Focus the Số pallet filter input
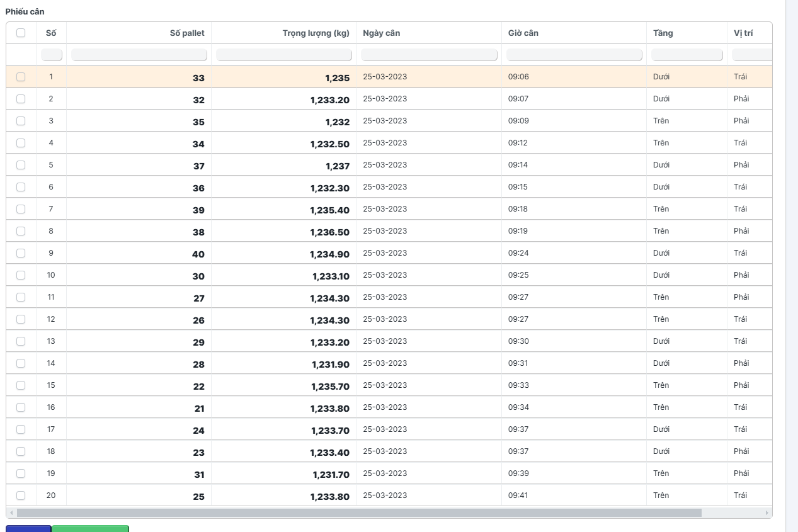 pyautogui.click(x=139, y=55)
